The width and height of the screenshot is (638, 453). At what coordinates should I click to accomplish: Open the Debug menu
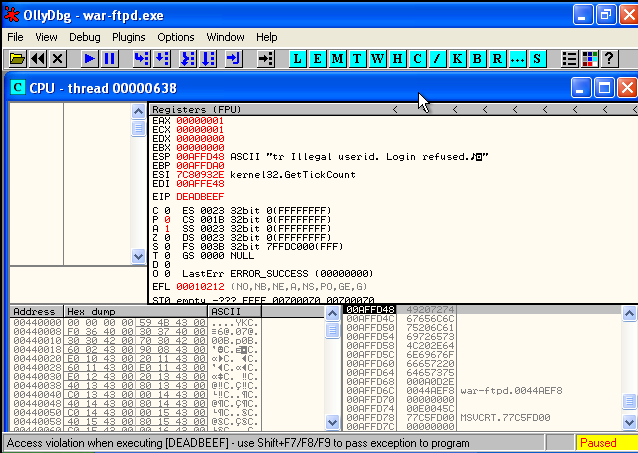point(85,37)
